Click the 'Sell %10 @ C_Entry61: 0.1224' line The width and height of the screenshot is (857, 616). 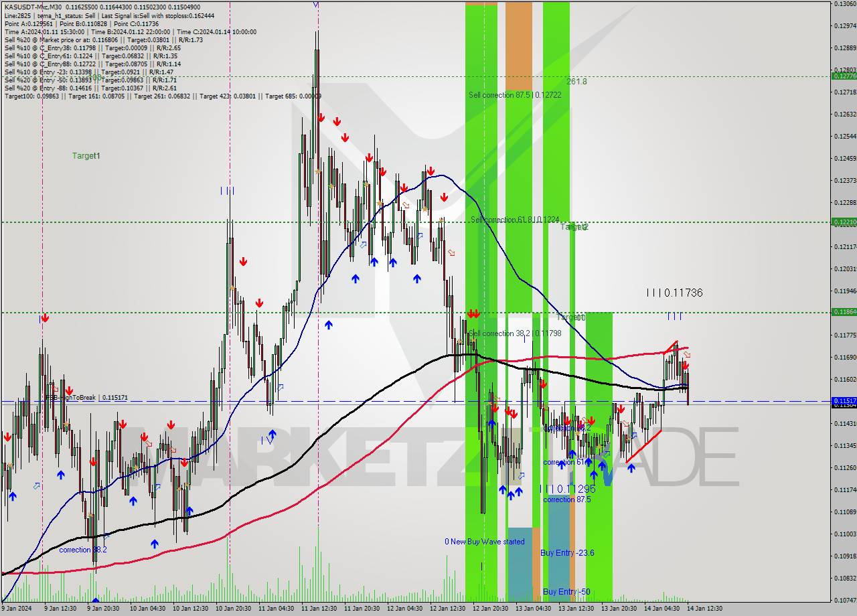coord(90,56)
